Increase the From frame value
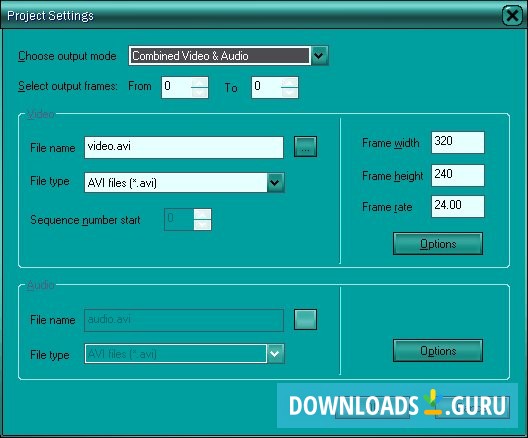Screen dimensions: 528x438 coord(200,82)
